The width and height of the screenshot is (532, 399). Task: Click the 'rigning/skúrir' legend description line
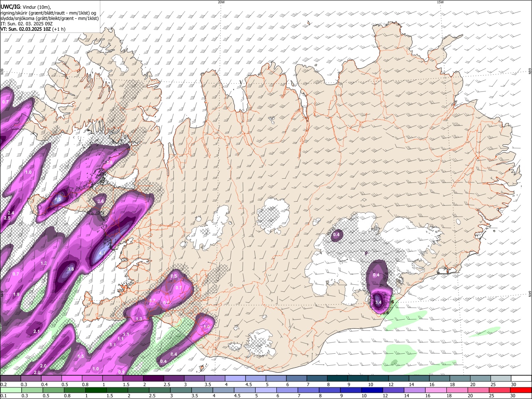[48, 12]
